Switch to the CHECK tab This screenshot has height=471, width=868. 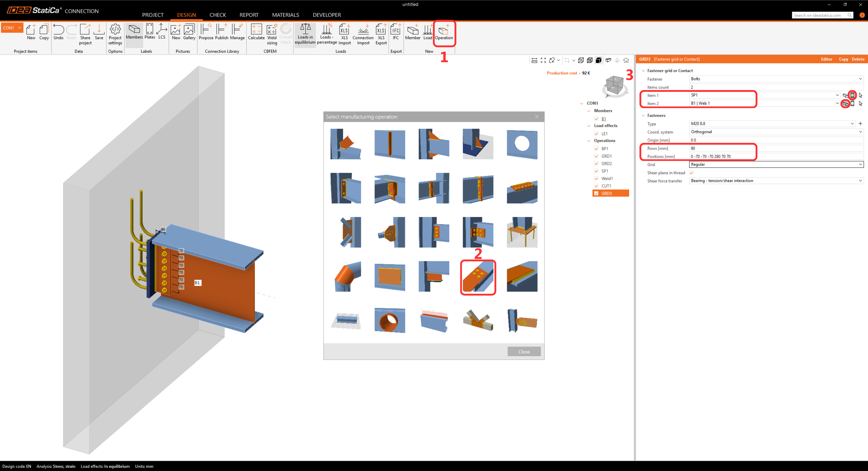coord(218,15)
